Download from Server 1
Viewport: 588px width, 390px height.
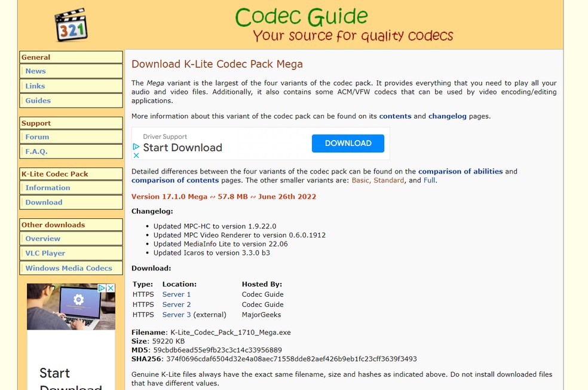[176, 295]
